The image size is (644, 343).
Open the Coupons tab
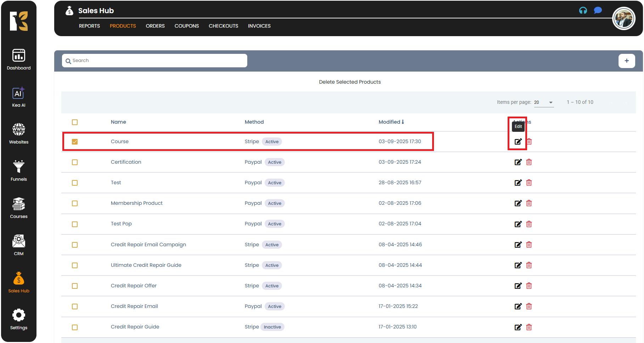[187, 26]
